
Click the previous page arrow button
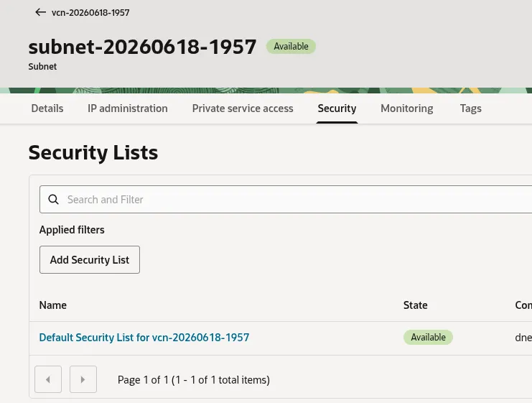point(48,379)
